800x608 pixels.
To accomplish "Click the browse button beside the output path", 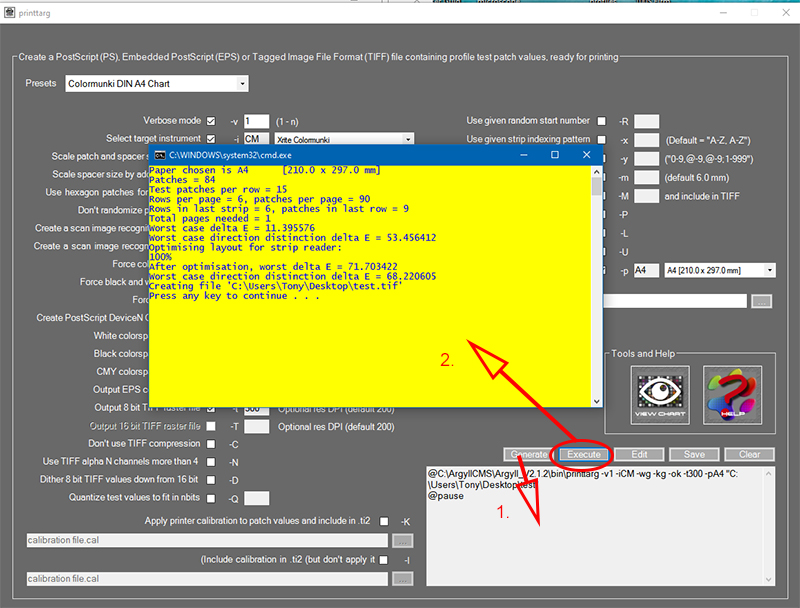I will pos(762,301).
